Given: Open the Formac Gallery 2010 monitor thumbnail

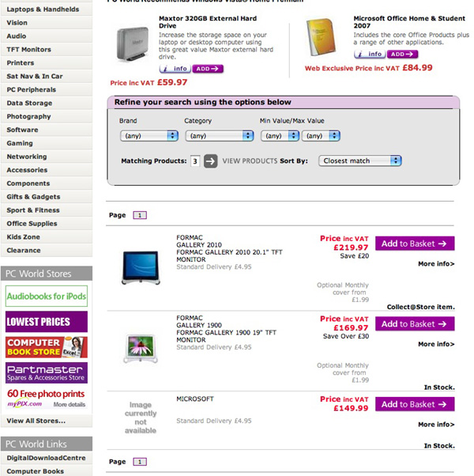Looking at the screenshot, I should (141, 266).
